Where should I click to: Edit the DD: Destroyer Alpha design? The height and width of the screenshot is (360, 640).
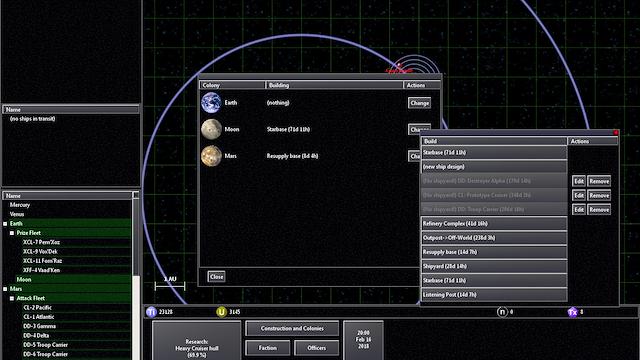click(x=579, y=181)
